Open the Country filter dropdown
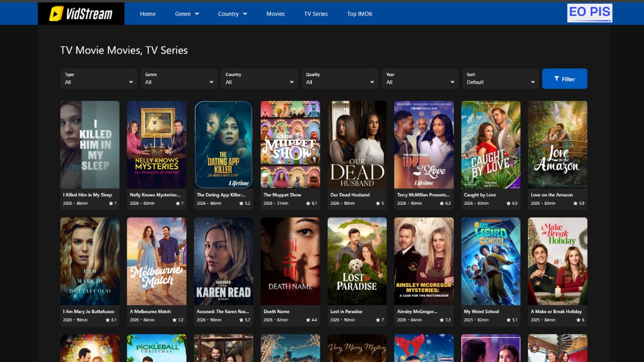Viewport: 644px width, 362px height. [259, 78]
